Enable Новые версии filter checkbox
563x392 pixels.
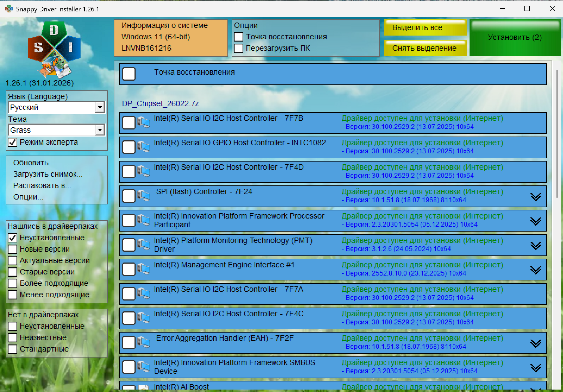click(x=12, y=249)
